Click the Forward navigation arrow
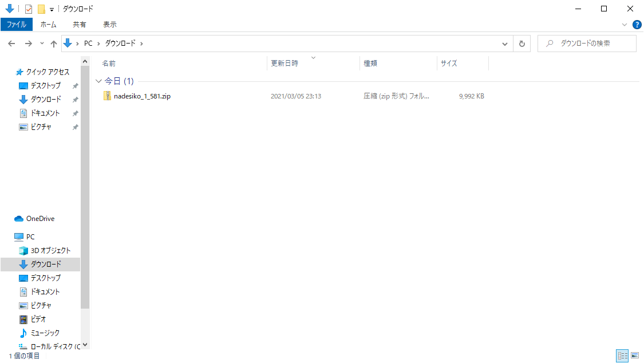The height and width of the screenshot is (363, 644). 29,44
